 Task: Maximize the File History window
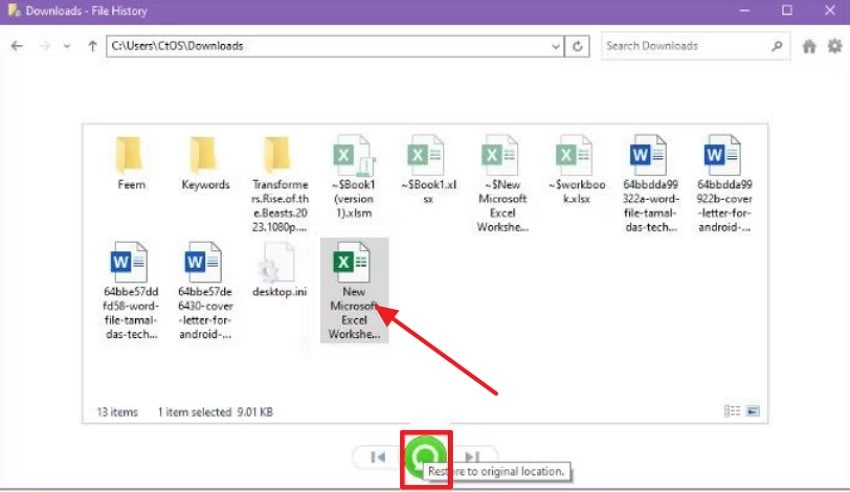[787, 11]
